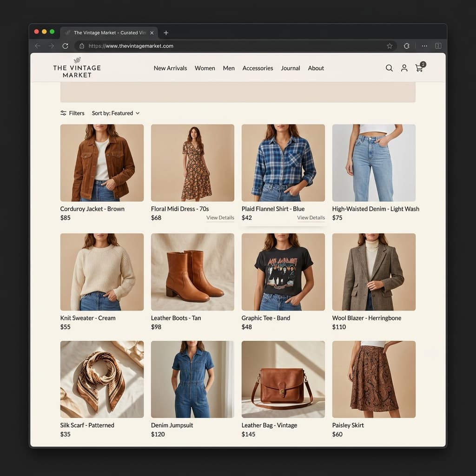Expand the Sort by: Featured dropdown

click(x=115, y=113)
